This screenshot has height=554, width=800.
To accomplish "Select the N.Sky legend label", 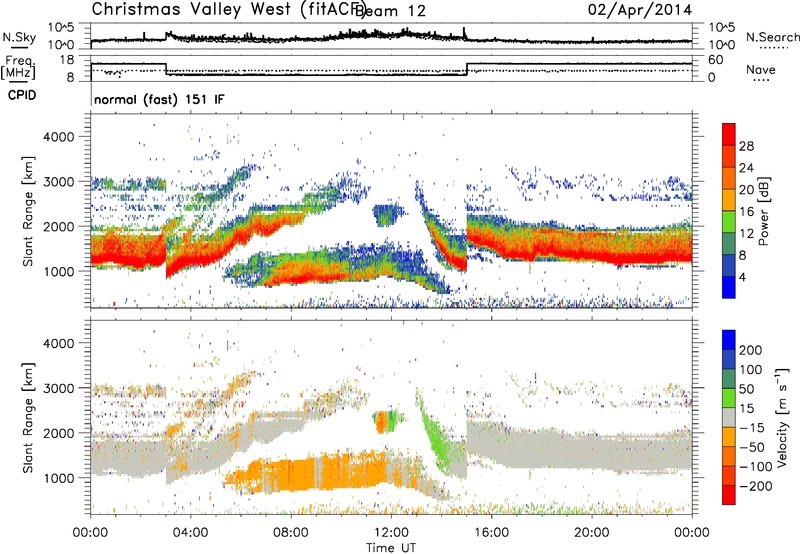I will tap(19, 37).
